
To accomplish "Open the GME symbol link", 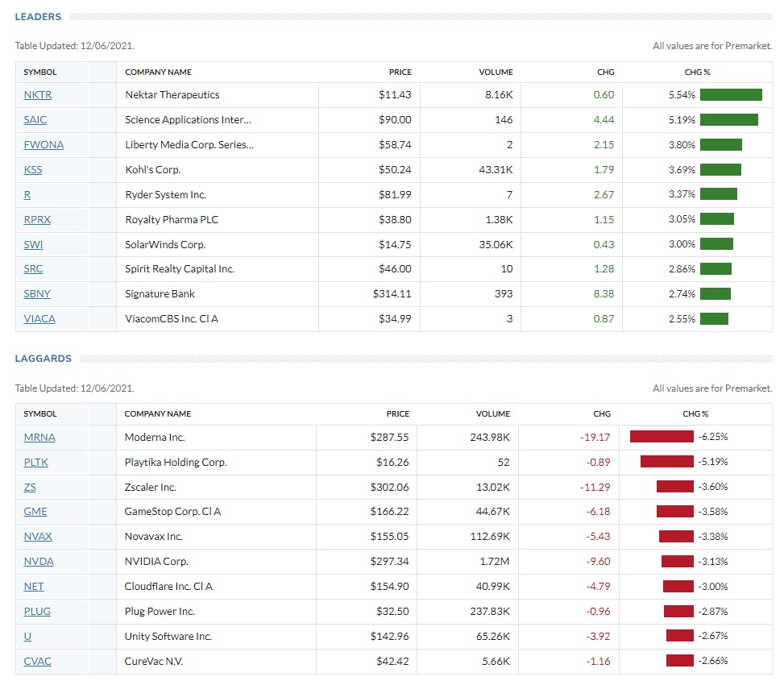I will tap(35, 512).
